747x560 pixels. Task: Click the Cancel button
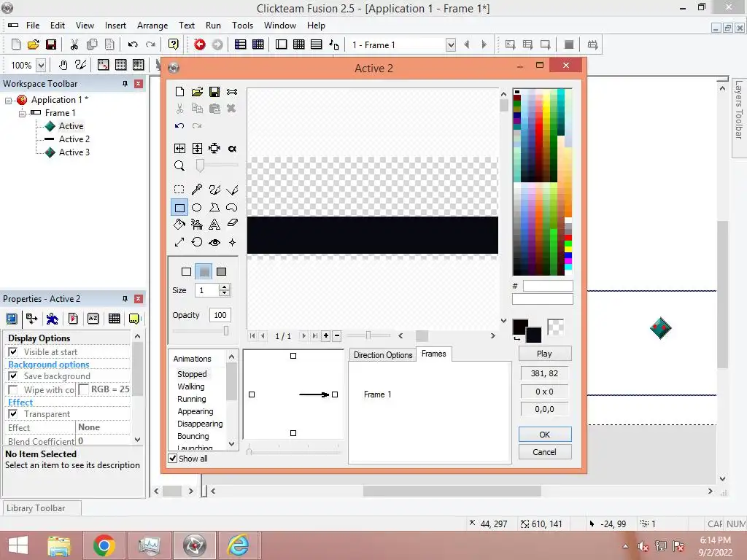[544, 452]
